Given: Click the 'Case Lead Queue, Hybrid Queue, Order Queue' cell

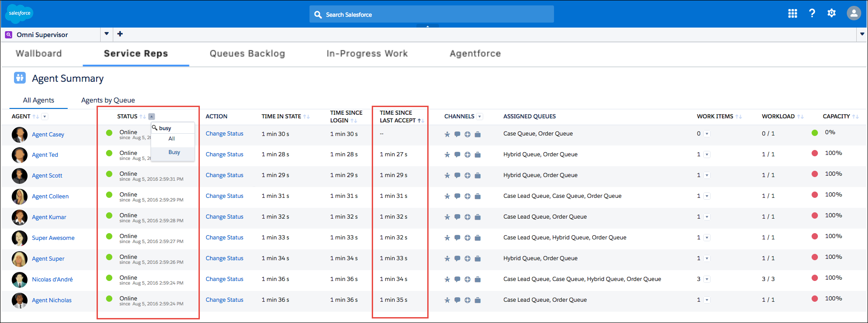Looking at the screenshot, I should click(x=565, y=238).
